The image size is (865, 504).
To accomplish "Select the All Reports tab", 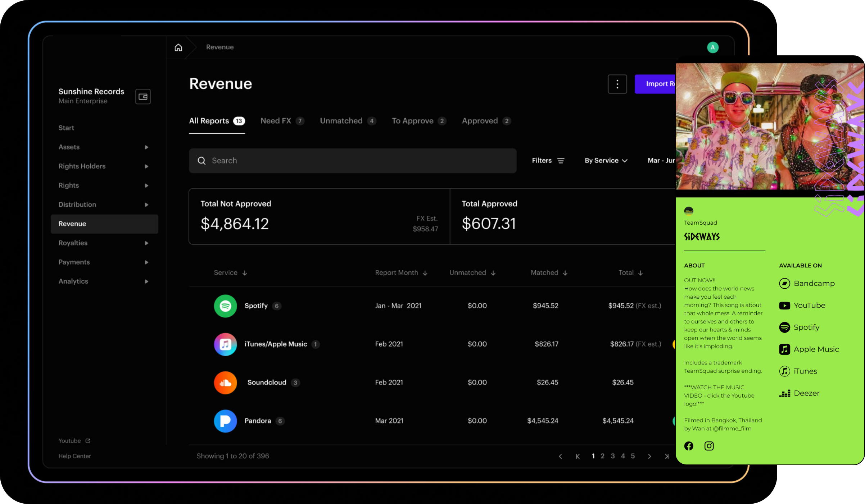I will [x=217, y=121].
